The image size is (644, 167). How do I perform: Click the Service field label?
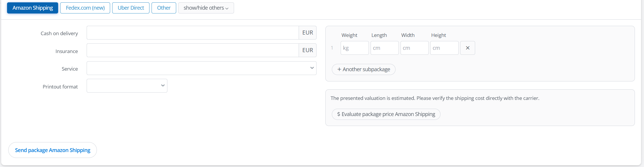point(70,69)
